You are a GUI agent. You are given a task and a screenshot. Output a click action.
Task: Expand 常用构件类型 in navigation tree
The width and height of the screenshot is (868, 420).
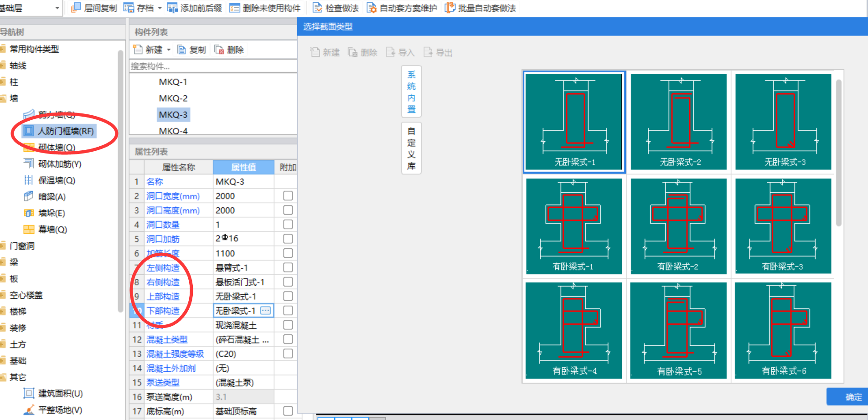point(3,49)
